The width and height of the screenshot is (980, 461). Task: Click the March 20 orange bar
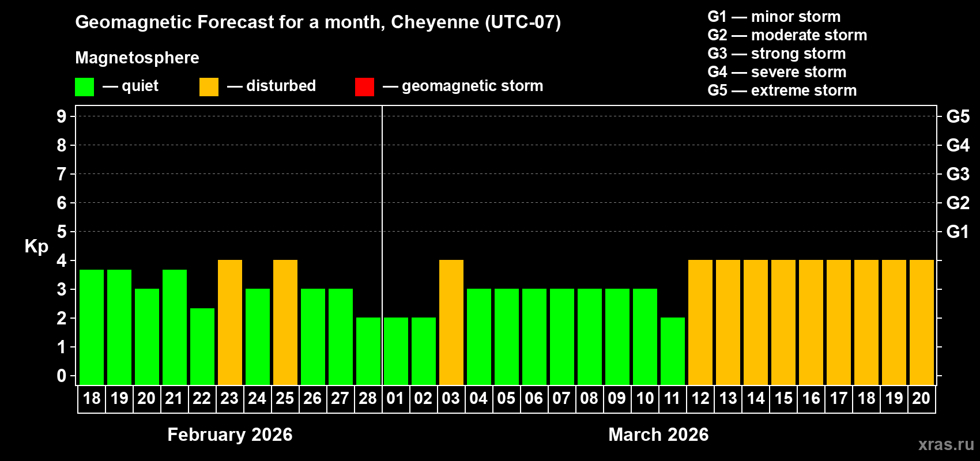pyautogui.click(x=922, y=322)
